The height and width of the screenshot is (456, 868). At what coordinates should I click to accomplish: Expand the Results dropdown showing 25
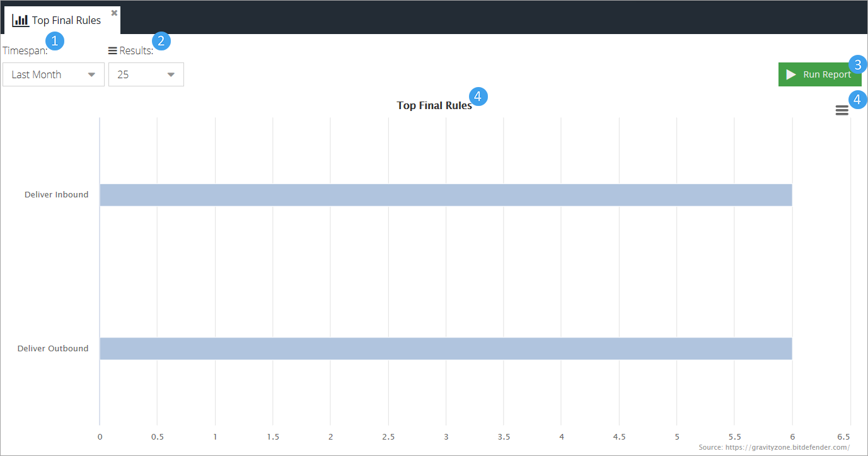click(x=146, y=74)
